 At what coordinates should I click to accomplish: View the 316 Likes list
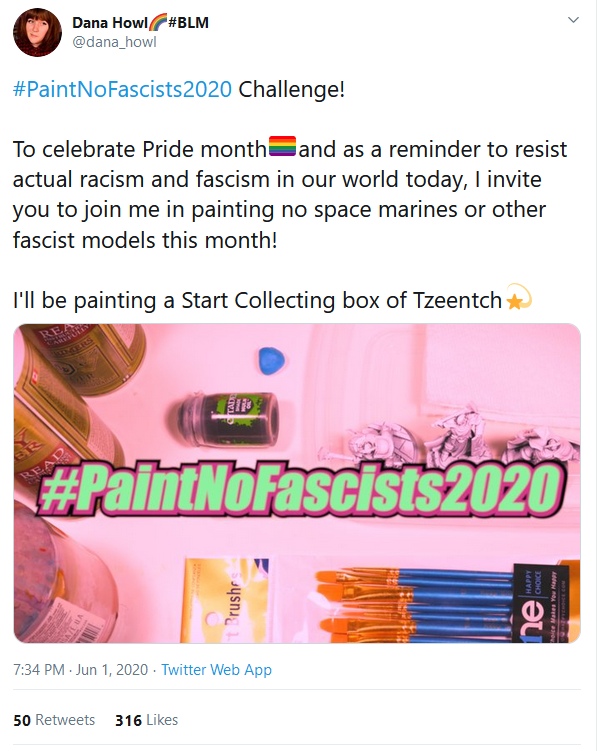[x=146, y=720]
